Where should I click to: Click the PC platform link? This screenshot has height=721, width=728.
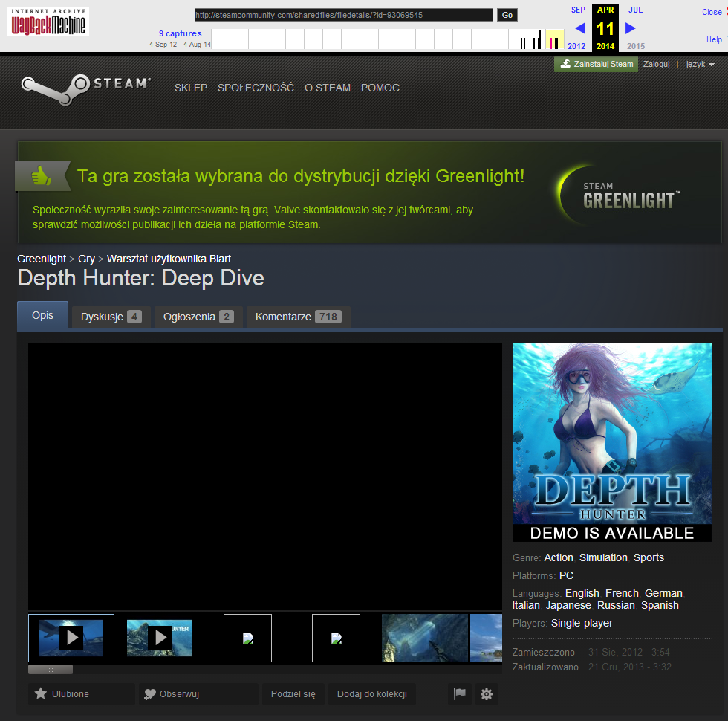566,575
